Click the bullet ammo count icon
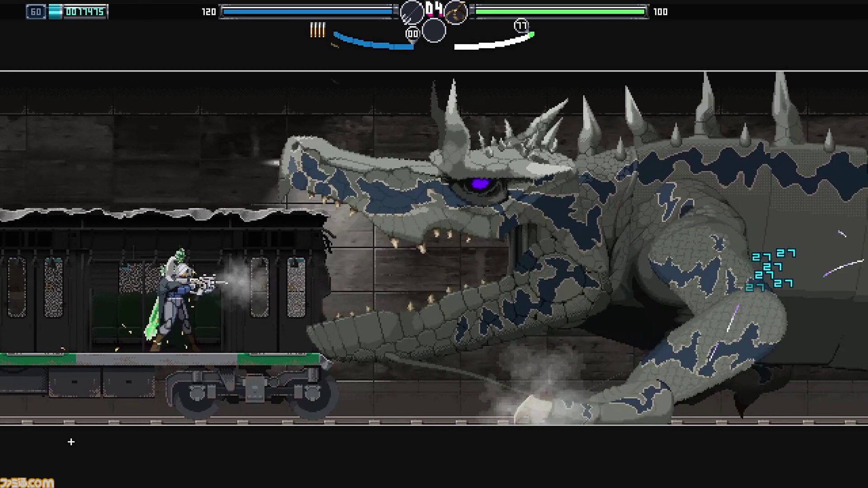The image size is (868, 488). coord(317,30)
